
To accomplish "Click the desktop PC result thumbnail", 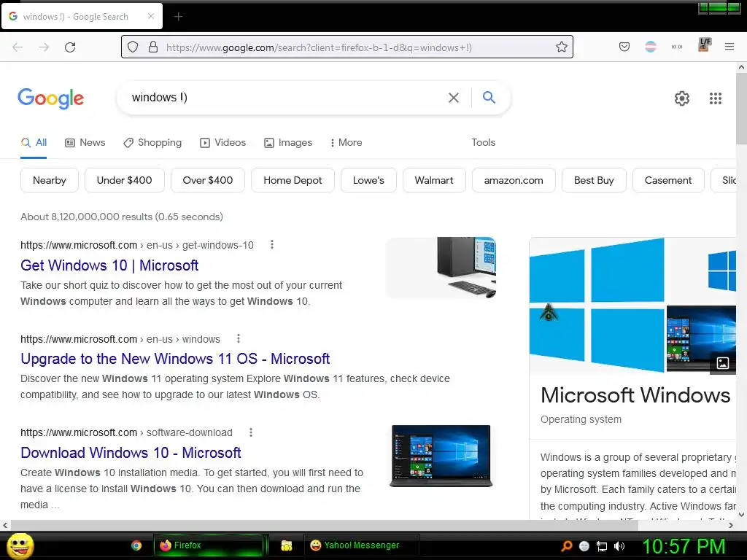I will tap(441, 268).
